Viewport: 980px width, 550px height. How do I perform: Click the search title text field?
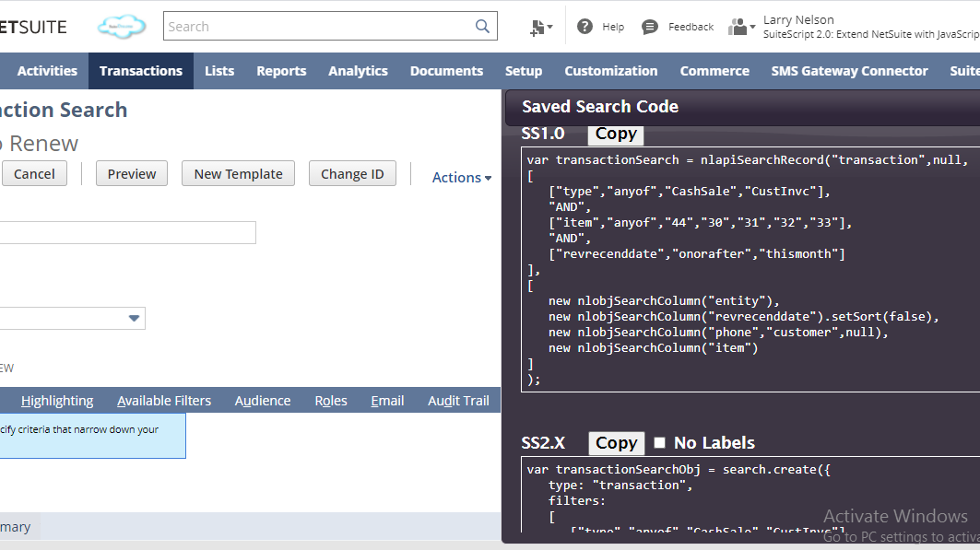(127, 232)
